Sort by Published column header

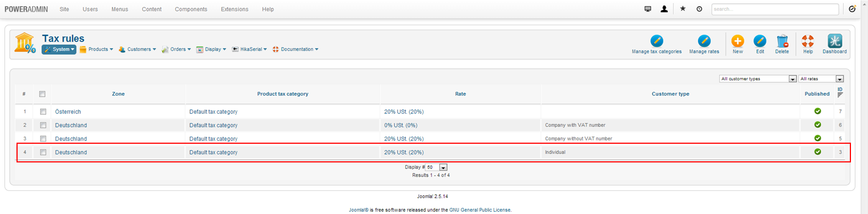pyautogui.click(x=817, y=94)
